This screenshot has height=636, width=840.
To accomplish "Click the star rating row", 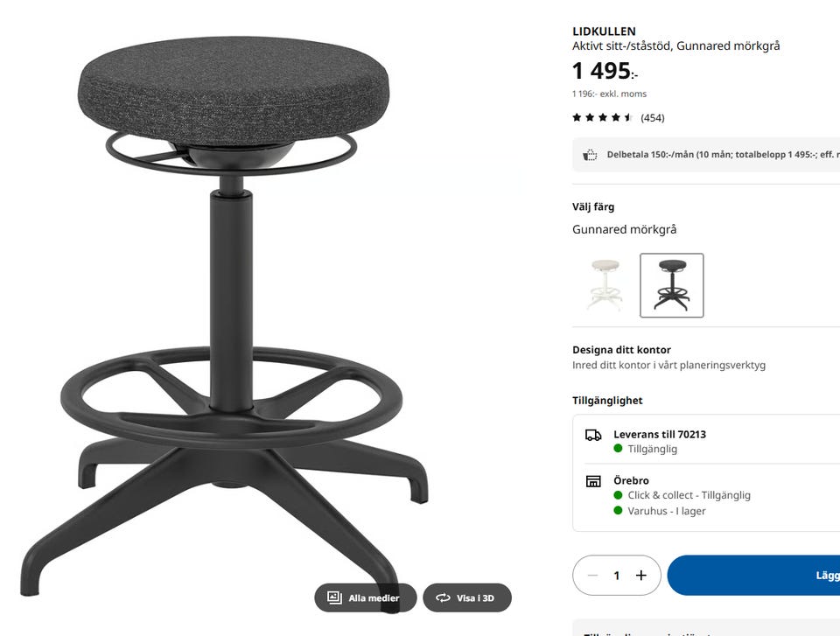I will 619,117.
